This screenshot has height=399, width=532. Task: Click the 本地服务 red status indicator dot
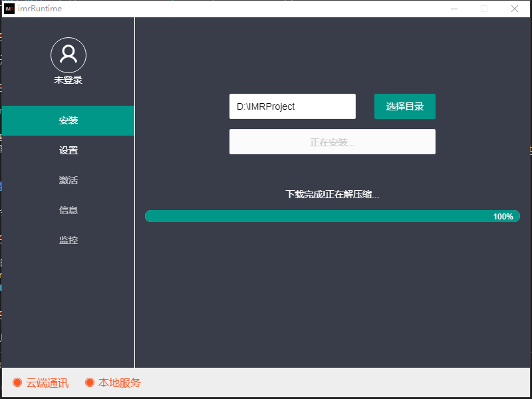pos(90,383)
